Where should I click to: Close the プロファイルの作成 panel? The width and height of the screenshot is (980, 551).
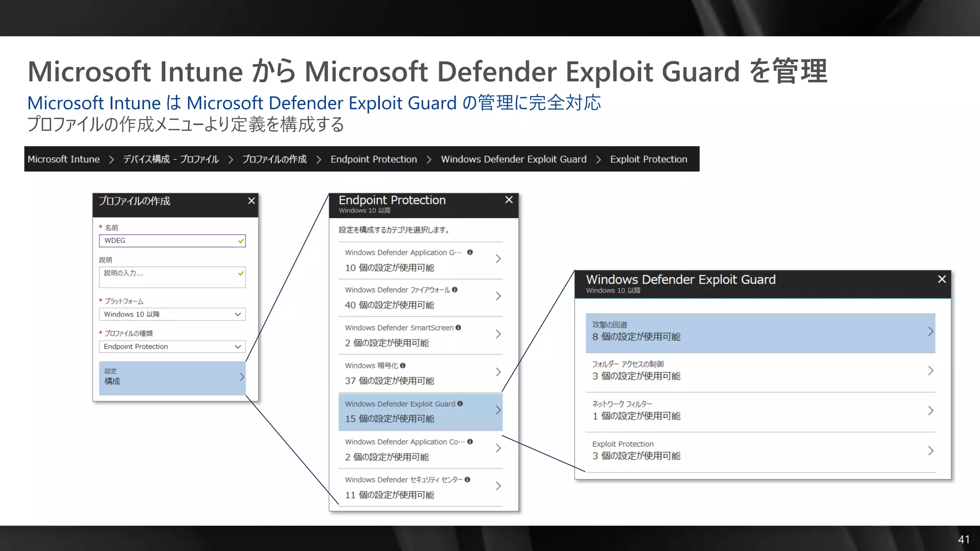click(x=251, y=201)
